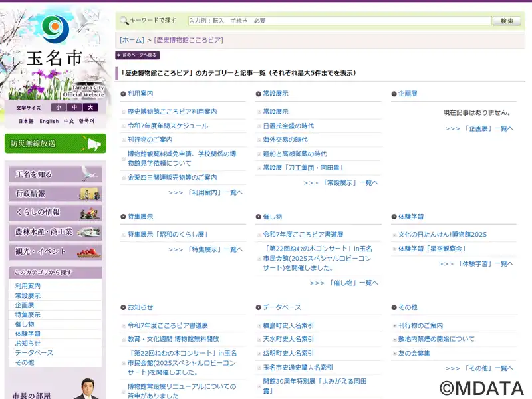Go back with 前のページへ戻る button

pos(138,55)
